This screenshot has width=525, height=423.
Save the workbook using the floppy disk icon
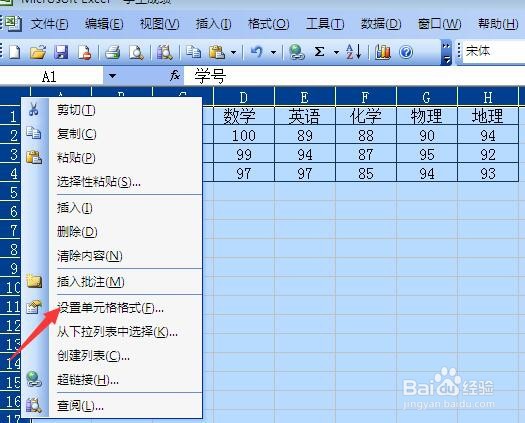pos(61,52)
